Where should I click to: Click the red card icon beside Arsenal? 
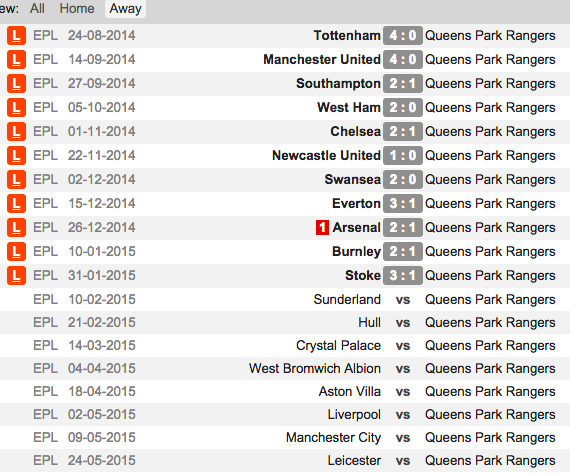click(322, 228)
